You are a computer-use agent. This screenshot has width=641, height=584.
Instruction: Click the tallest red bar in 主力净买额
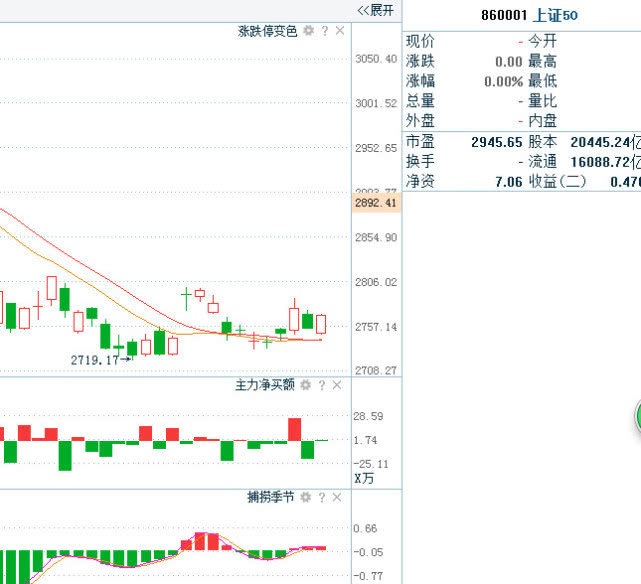pos(295,429)
